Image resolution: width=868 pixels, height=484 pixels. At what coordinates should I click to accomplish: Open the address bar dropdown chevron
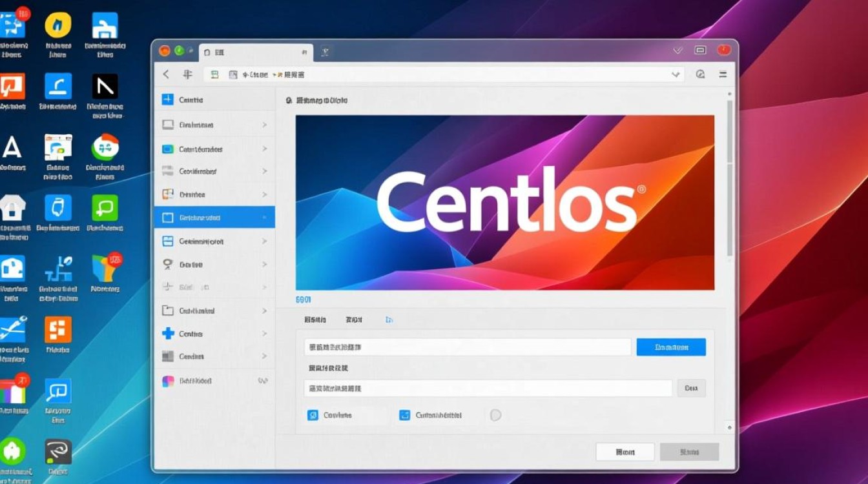(x=676, y=74)
